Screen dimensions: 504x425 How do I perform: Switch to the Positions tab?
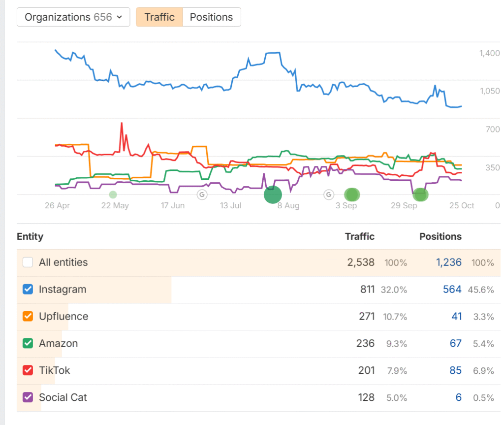click(x=211, y=17)
